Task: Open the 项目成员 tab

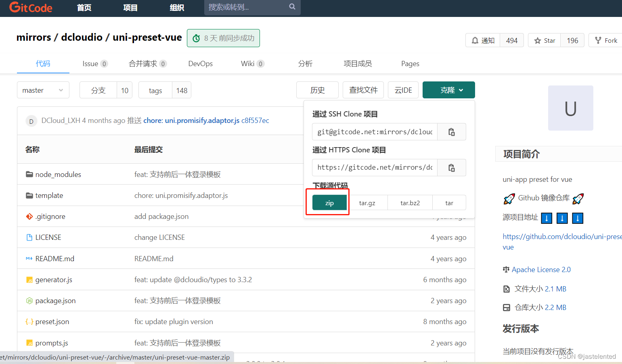Action: tap(358, 64)
